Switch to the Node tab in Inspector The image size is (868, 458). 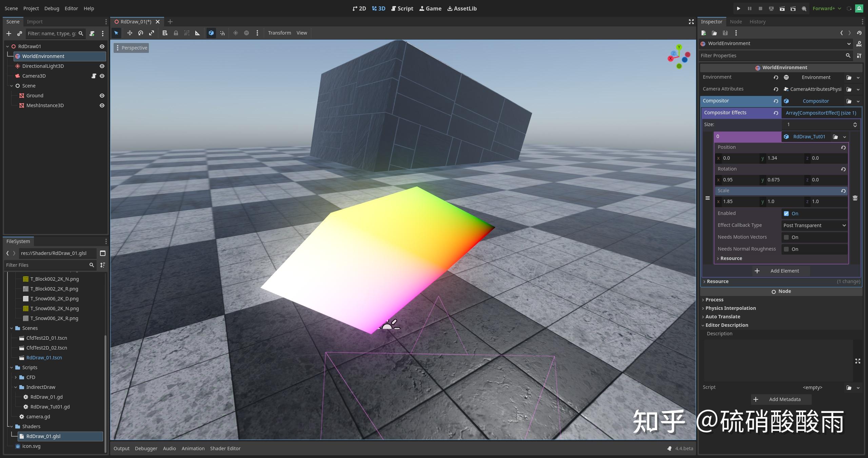(x=735, y=21)
